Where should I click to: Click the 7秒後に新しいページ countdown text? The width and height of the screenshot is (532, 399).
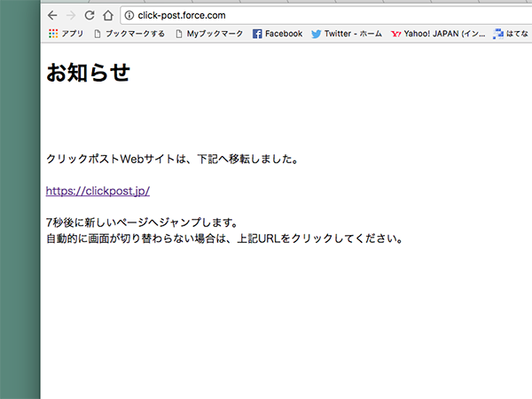141,223
